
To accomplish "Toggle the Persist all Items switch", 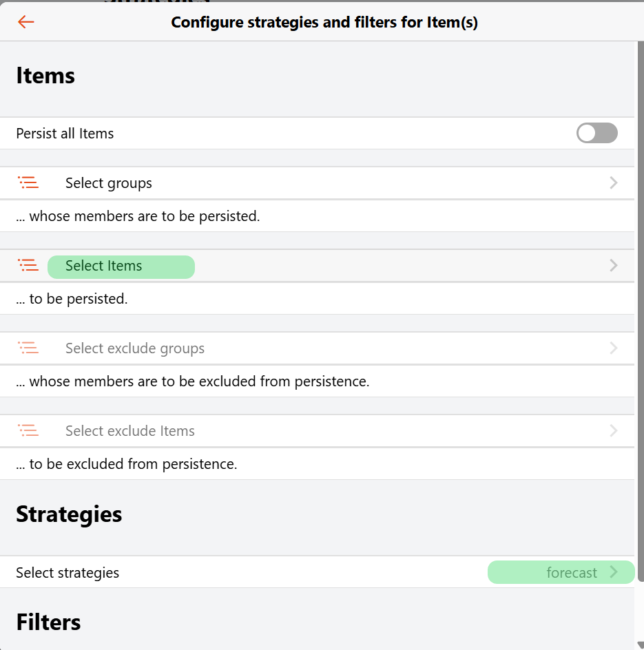I will click(x=596, y=134).
